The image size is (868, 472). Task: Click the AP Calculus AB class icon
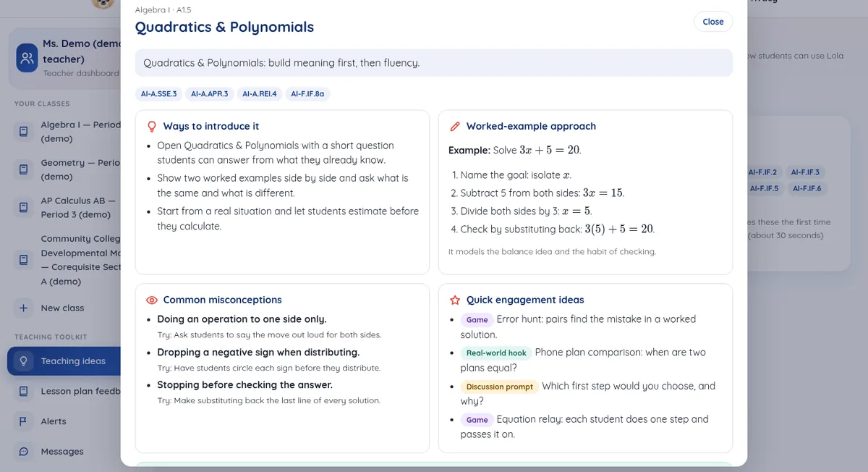[24, 207]
